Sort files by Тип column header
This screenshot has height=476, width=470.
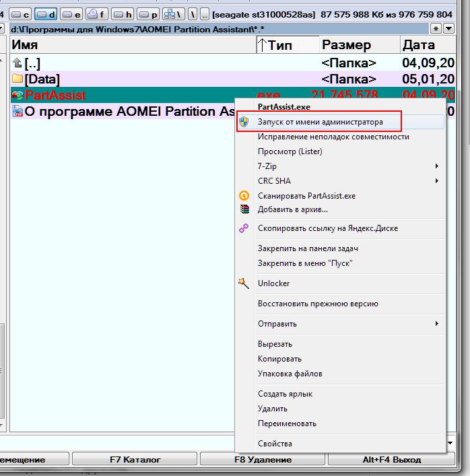pos(288,44)
